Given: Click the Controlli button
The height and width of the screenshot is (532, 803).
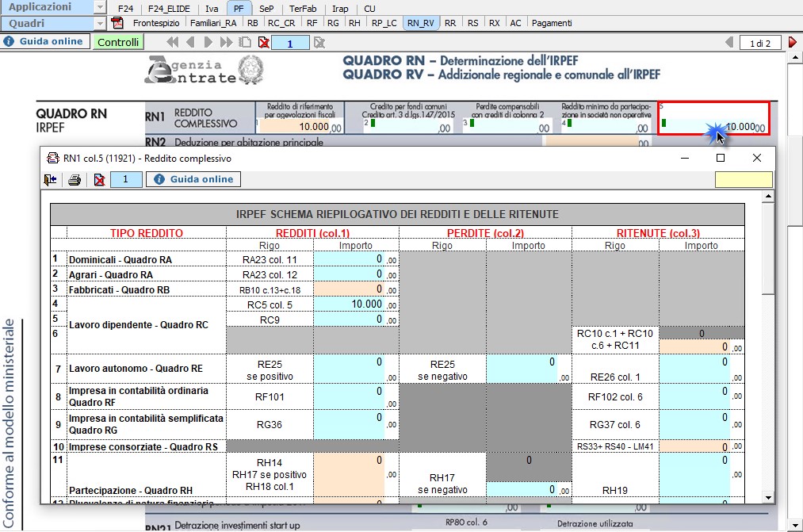Looking at the screenshot, I should tap(118, 43).
